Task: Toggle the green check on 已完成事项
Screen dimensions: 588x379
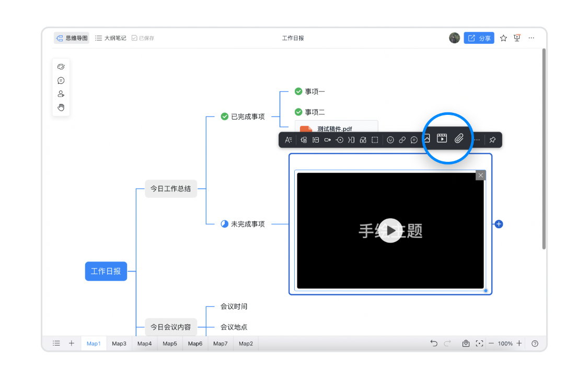Action: (225, 116)
